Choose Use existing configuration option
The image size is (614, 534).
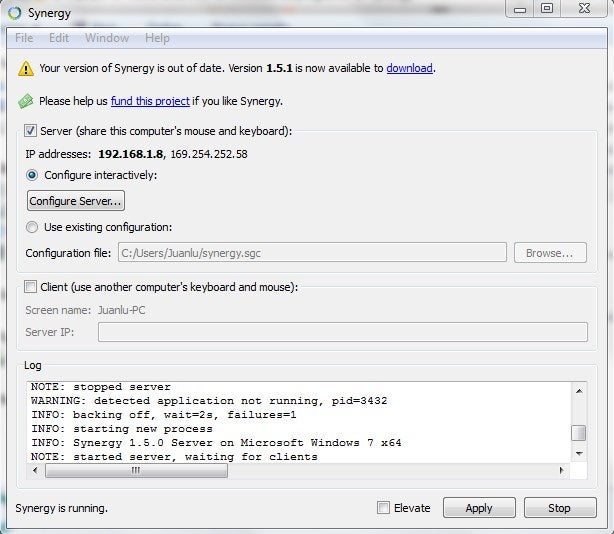click(x=32, y=227)
